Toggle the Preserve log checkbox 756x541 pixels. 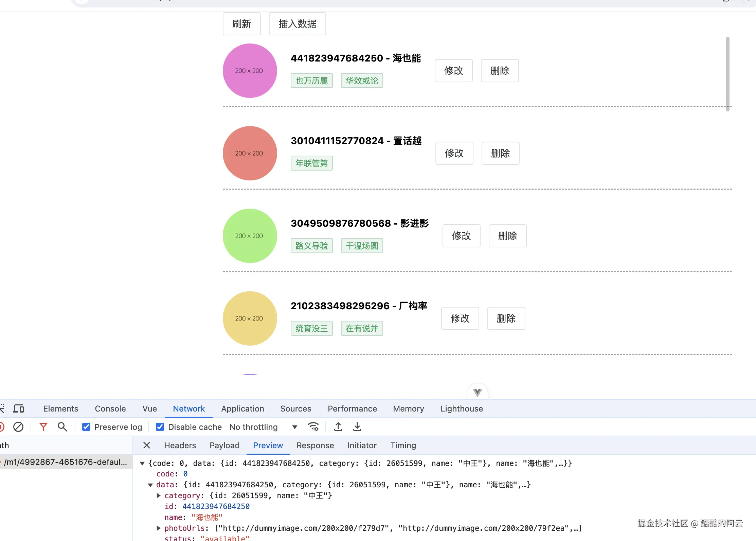pyautogui.click(x=86, y=427)
